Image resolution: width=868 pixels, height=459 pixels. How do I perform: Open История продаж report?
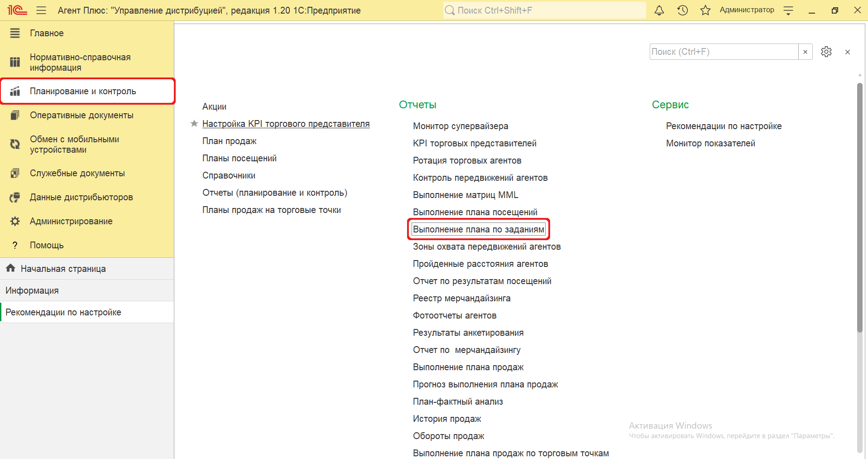447,419
